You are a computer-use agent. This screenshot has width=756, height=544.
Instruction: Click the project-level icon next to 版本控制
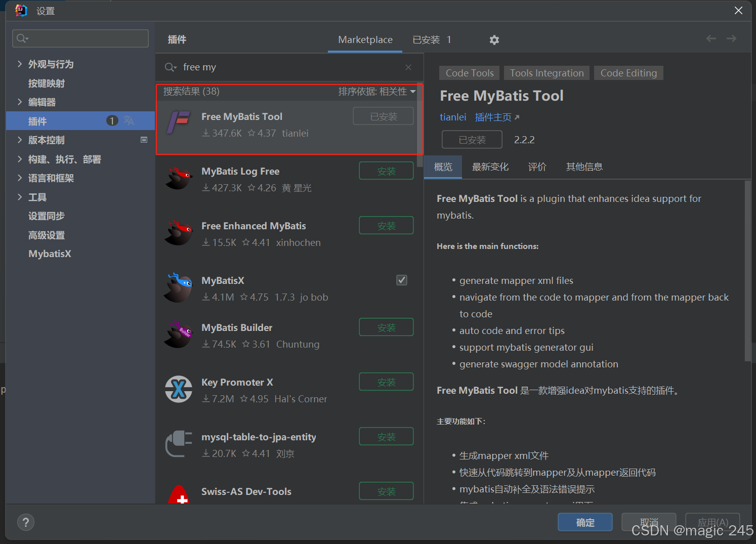click(144, 140)
